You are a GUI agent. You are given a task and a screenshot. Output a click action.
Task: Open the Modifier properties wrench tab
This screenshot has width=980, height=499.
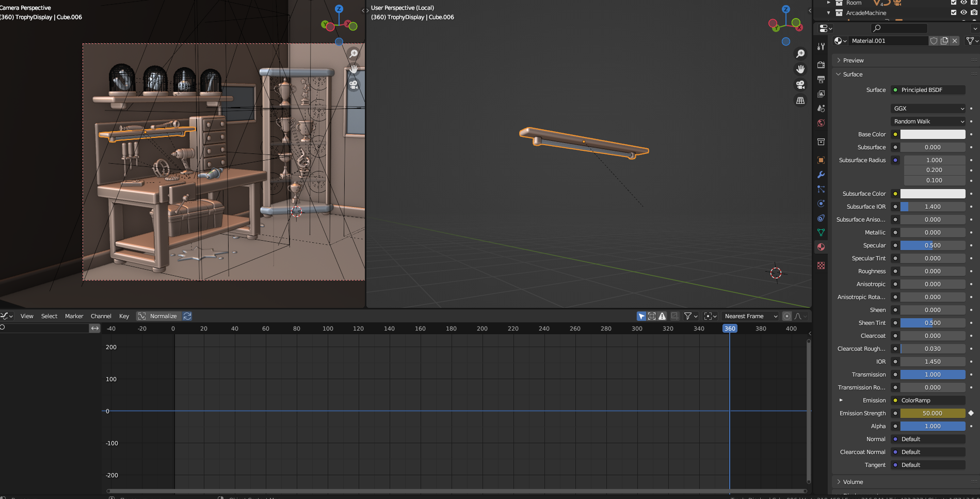pyautogui.click(x=821, y=175)
